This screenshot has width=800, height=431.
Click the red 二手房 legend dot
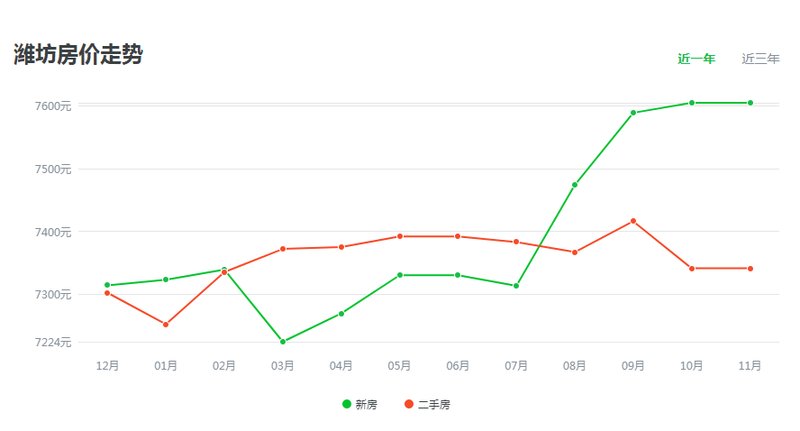click(409, 405)
